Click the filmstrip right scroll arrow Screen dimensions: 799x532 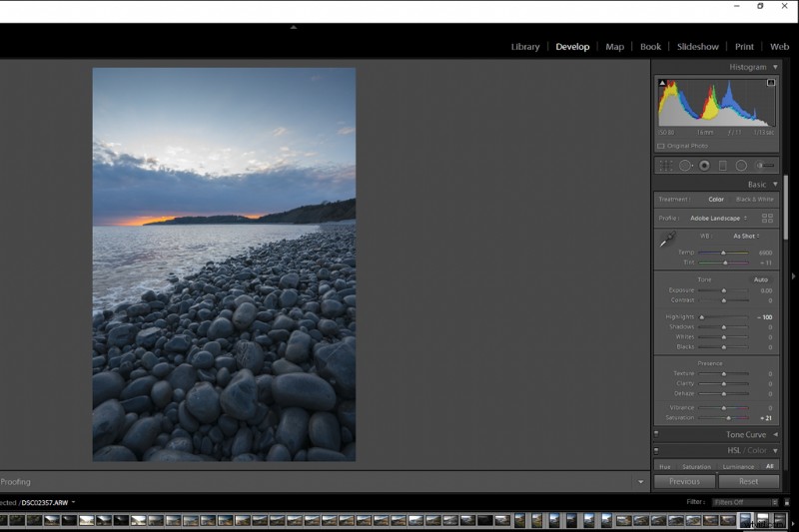click(793, 523)
